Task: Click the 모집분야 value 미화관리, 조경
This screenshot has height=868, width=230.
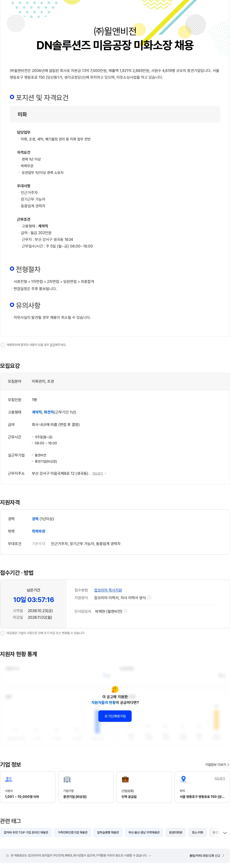Action: 43,381
